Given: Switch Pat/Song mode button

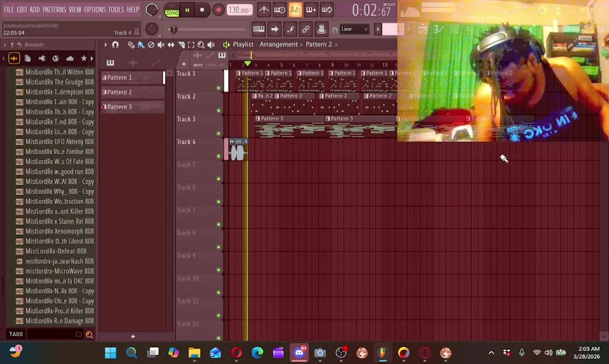Looking at the screenshot, I should point(172,10).
